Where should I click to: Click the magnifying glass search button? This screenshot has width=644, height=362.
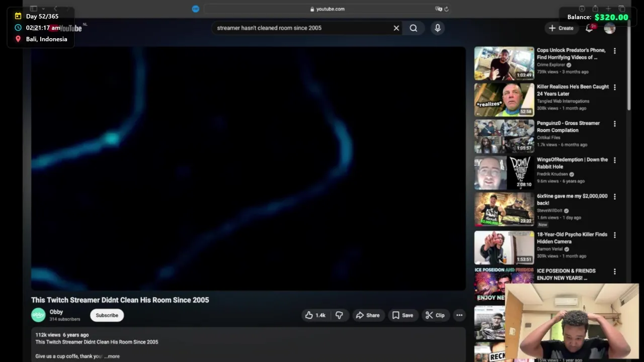(413, 28)
